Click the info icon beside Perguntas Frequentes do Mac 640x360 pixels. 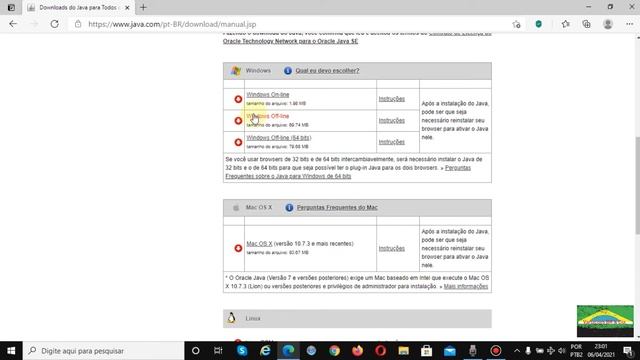pyautogui.click(x=289, y=208)
